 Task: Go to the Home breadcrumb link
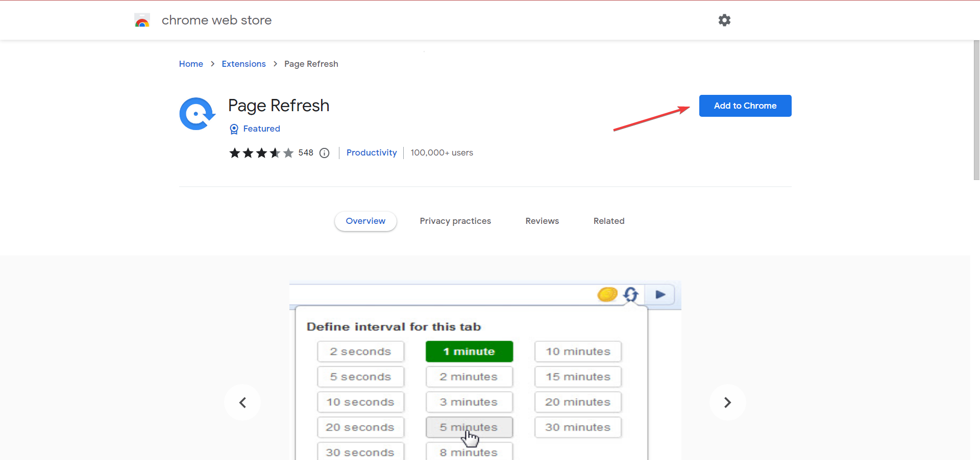(x=191, y=64)
